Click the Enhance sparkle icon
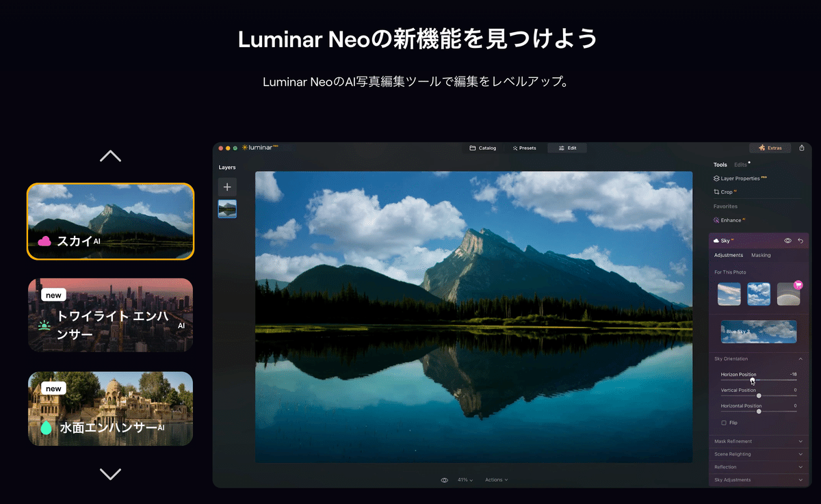The height and width of the screenshot is (504, 821). pos(716,220)
